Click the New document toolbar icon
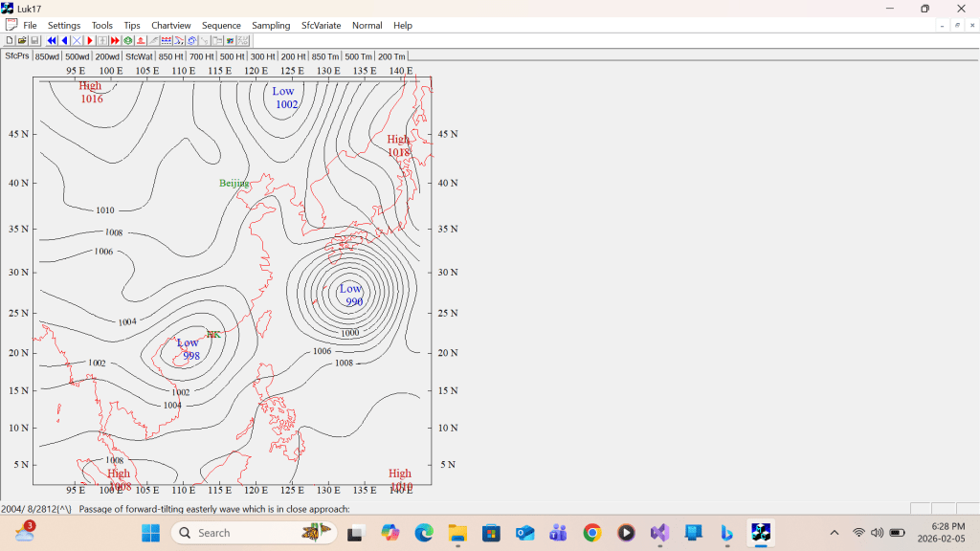980x551 pixels. (x=10, y=41)
